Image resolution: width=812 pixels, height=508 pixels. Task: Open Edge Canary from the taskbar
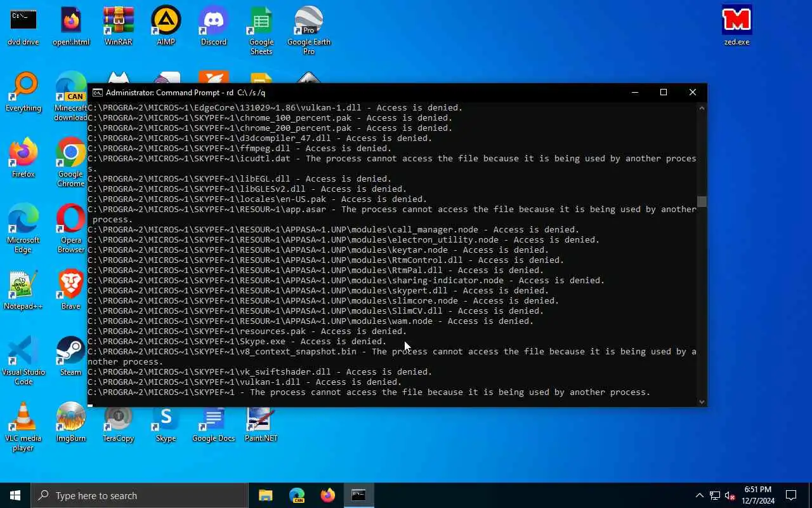pos(297,495)
